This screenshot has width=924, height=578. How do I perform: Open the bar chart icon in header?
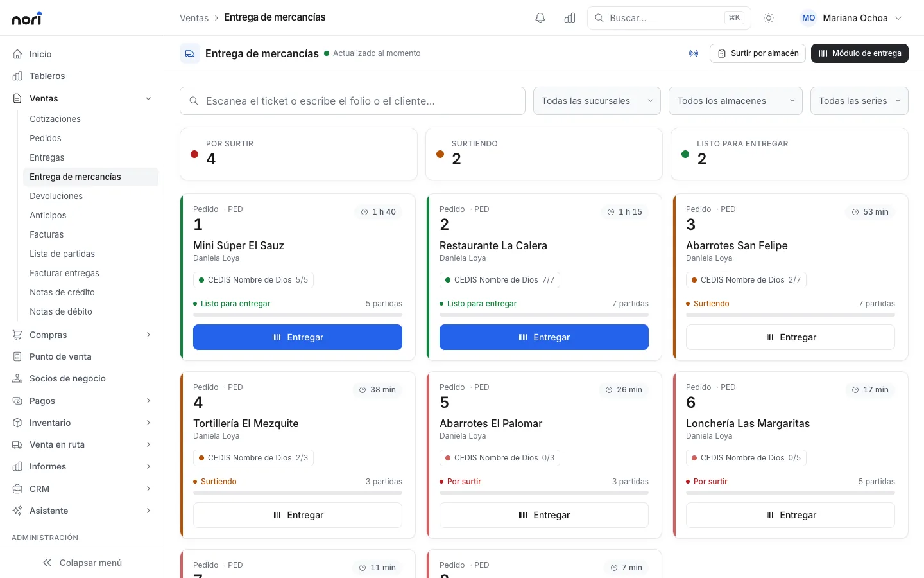[x=570, y=18]
